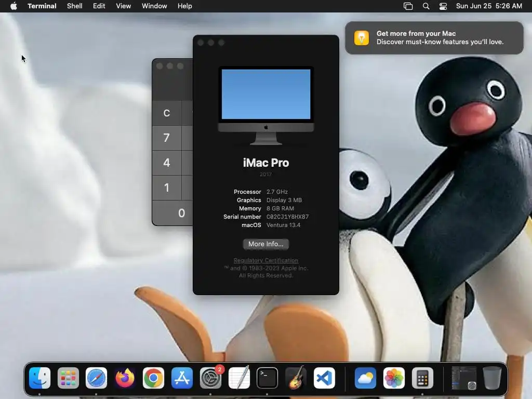532x399 pixels.
Task: Open the Trash in the Dock
Action: coord(493,378)
